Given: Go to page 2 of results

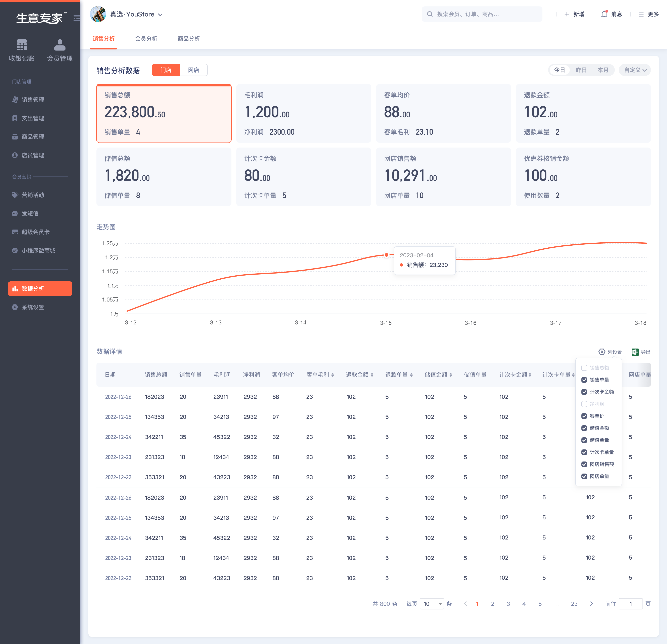Looking at the screenshot, I should pyautogui.click(x=492, y=603).
